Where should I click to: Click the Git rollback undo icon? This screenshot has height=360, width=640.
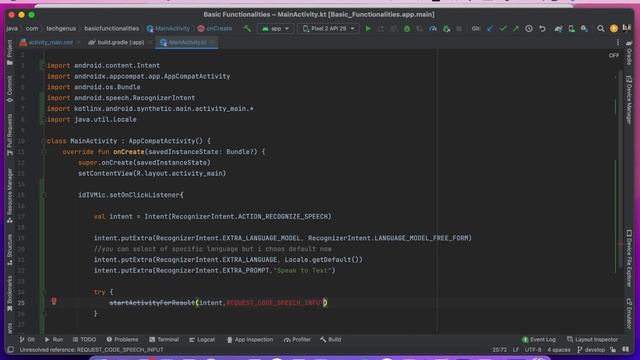(542, 29)
